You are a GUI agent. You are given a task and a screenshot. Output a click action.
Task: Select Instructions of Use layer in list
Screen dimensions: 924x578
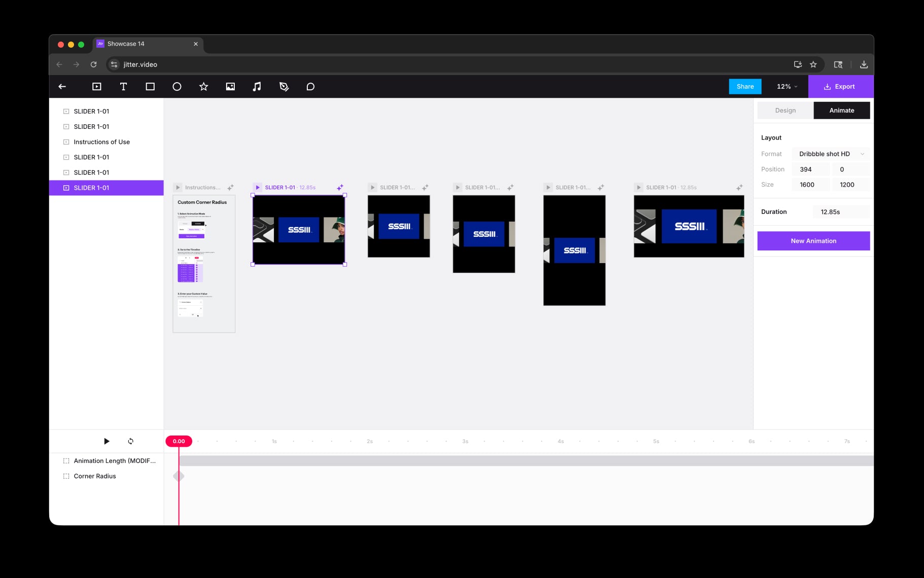(101, 142)
